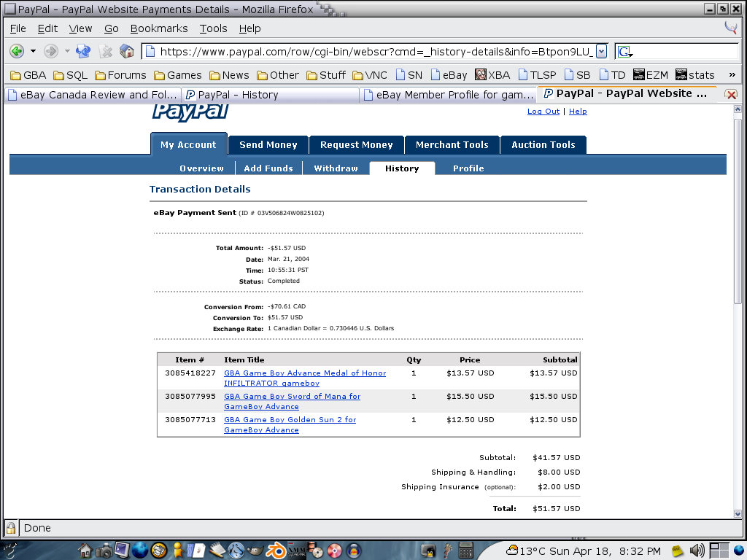This screenshot has height=560, width=747.
Task: Select the Request Money tab
Action: 356,145
